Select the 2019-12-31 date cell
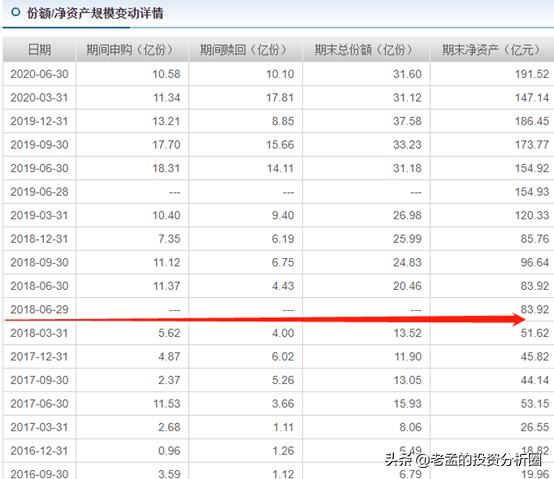Image resolution: width=554 pixels, height=479 pixels. [39, 121]
